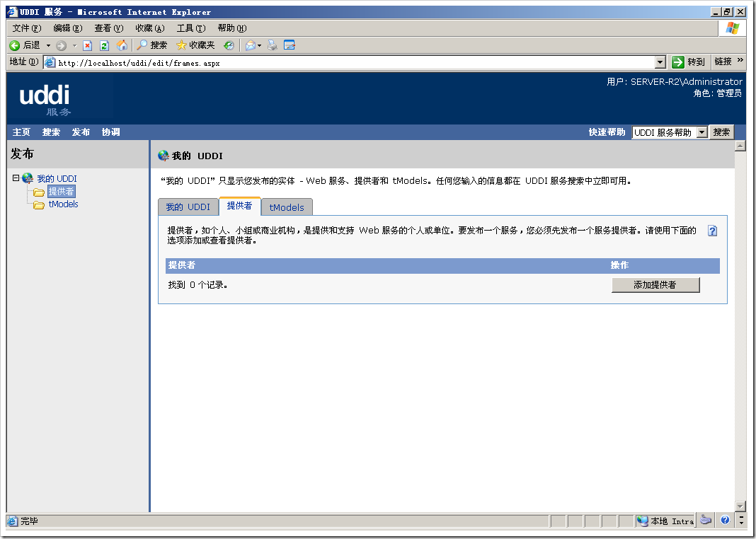Click the 角色: 管理员 text

(x=718, y=93)
